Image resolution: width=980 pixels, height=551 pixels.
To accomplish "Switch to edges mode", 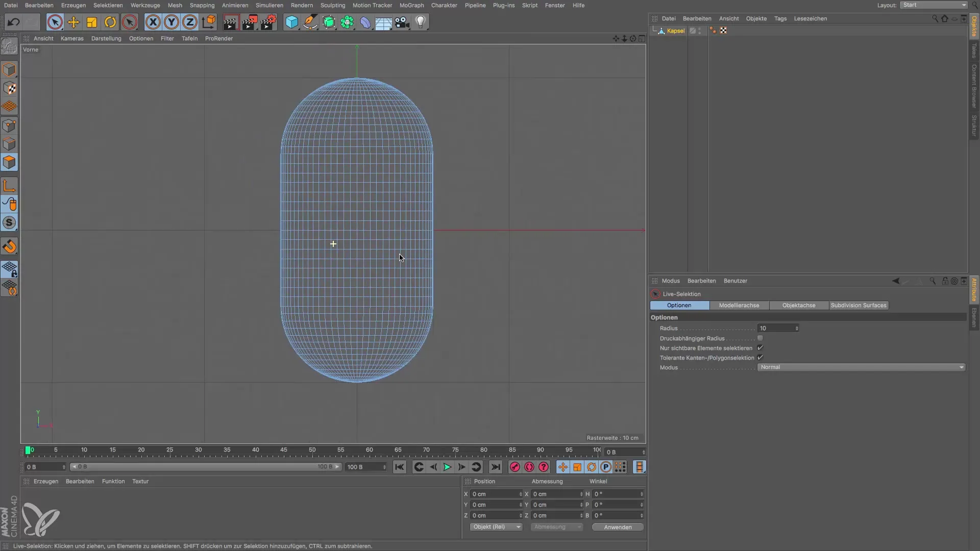I will point(9,144).
